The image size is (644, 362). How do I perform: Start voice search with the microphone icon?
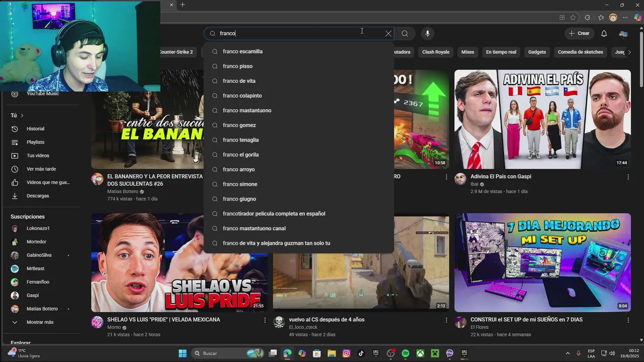click(428, 34)
